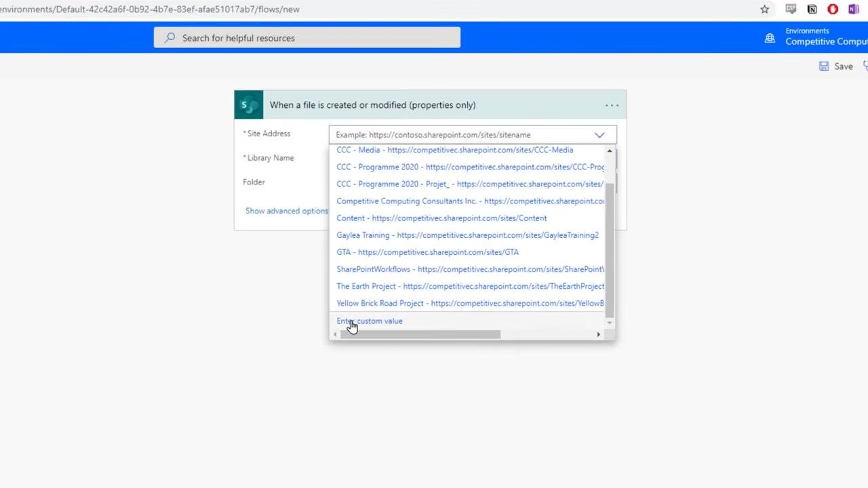Viewport: 868px width, 488px height.
Task: Open the OneNote clipper extension
Action: (x=854, y=9)
